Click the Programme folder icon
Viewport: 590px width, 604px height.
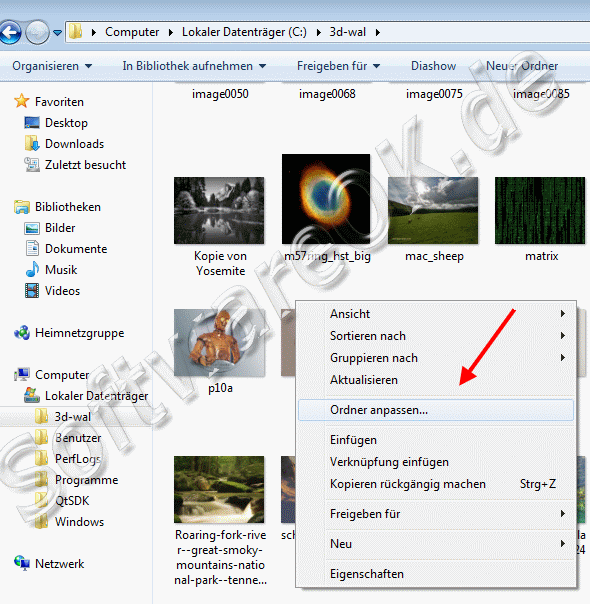click(x=41, y=479)
